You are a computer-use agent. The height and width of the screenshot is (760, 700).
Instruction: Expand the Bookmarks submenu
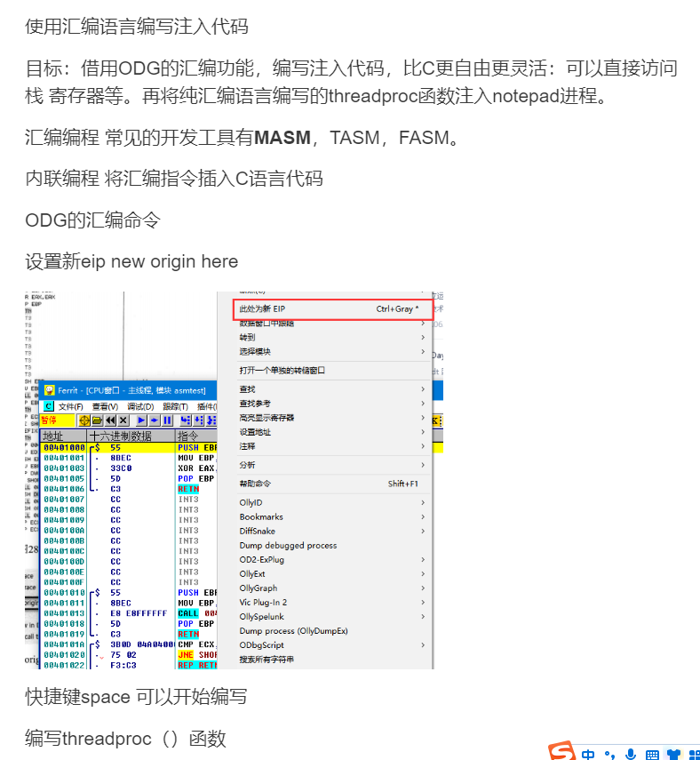[261, 516]
